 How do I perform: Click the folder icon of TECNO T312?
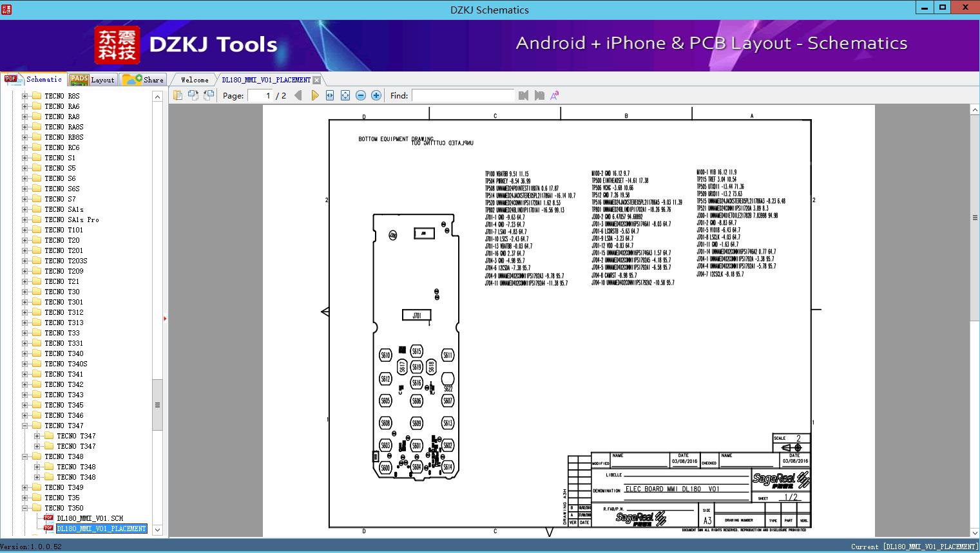(x=37, y=312)
